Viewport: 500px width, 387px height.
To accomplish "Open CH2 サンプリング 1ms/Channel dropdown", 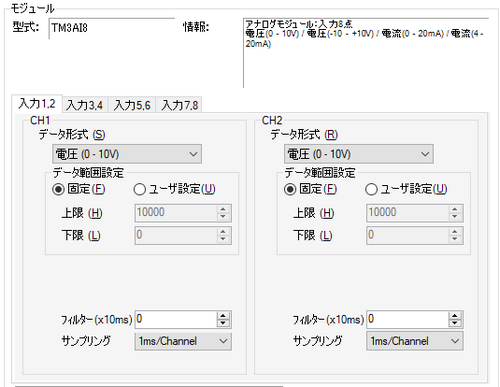I will pos(415,341).
